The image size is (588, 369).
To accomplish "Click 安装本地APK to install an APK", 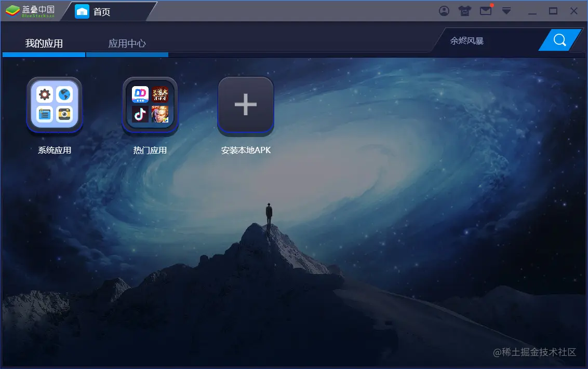I will tap(245, 104).
